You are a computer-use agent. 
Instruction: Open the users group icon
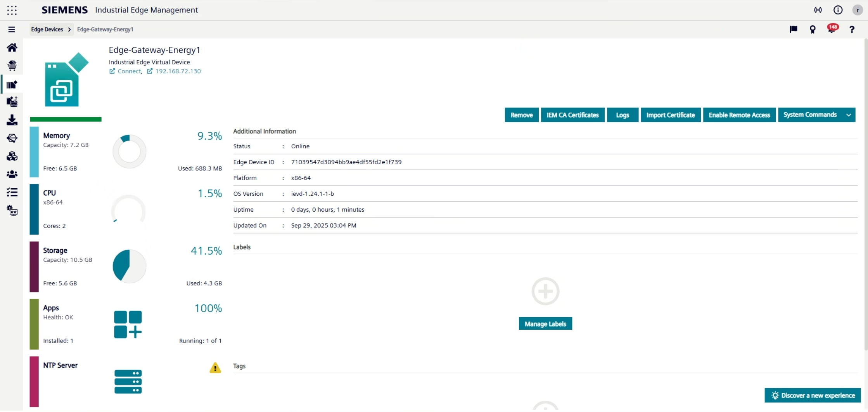point(12,174)
